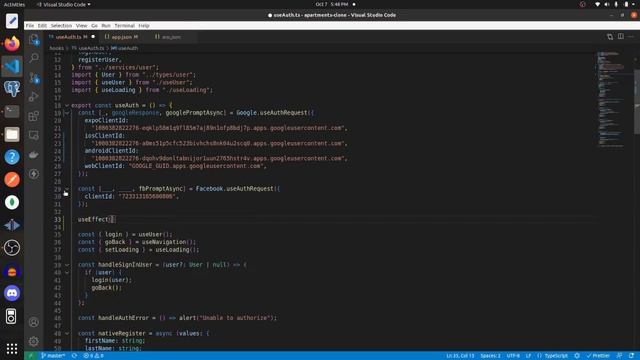Open the clock showing Oct 7 date
The image size is (640, 360).
point(332,4)
